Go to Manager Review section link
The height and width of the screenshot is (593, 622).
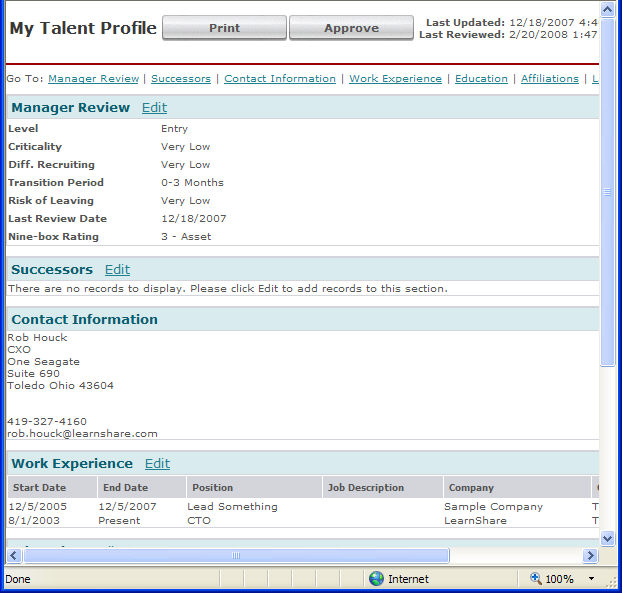[x=94, y=79]
